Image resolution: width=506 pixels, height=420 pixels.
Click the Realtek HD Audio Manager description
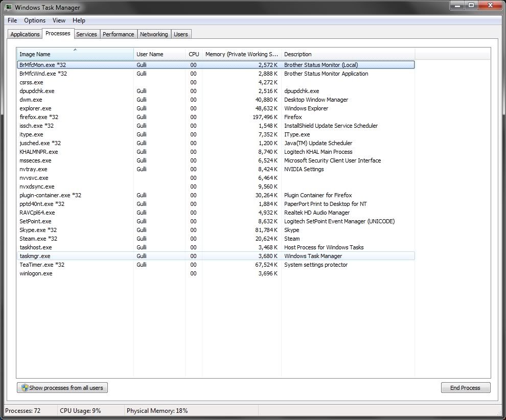pos(317,213)
